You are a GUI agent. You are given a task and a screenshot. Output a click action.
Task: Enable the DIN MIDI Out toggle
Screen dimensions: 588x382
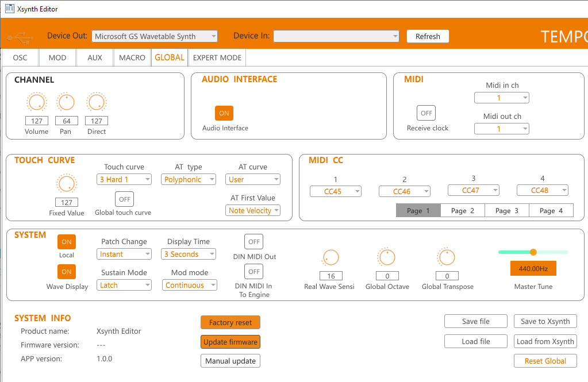pyautogui.click(x=254, y=242)
